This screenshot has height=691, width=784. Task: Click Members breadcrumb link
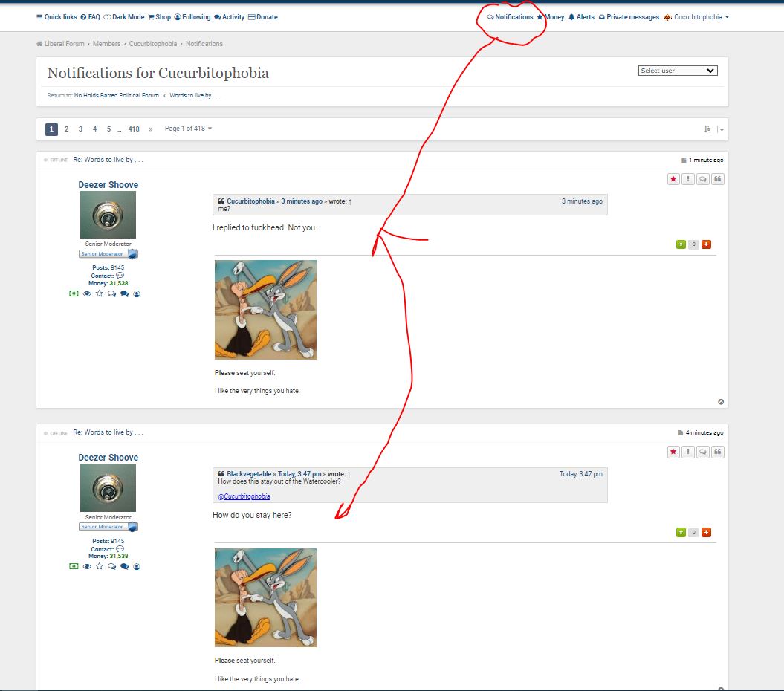(x=106, y=44)
